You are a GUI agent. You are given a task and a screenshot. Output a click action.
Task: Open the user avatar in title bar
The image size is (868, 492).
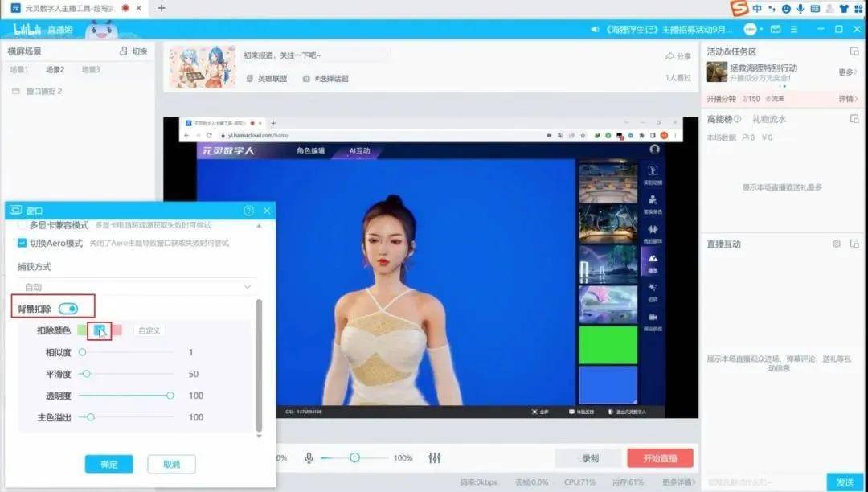point(750,29)
